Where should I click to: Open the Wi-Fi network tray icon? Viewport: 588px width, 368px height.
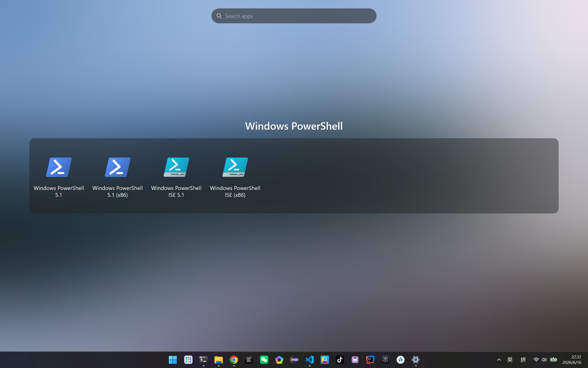click(536, 360)
